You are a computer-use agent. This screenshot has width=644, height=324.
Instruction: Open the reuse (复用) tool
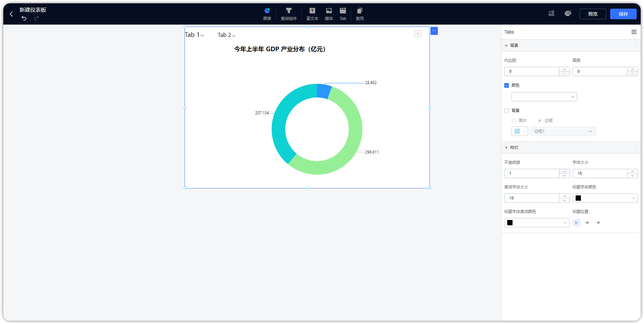360,14
